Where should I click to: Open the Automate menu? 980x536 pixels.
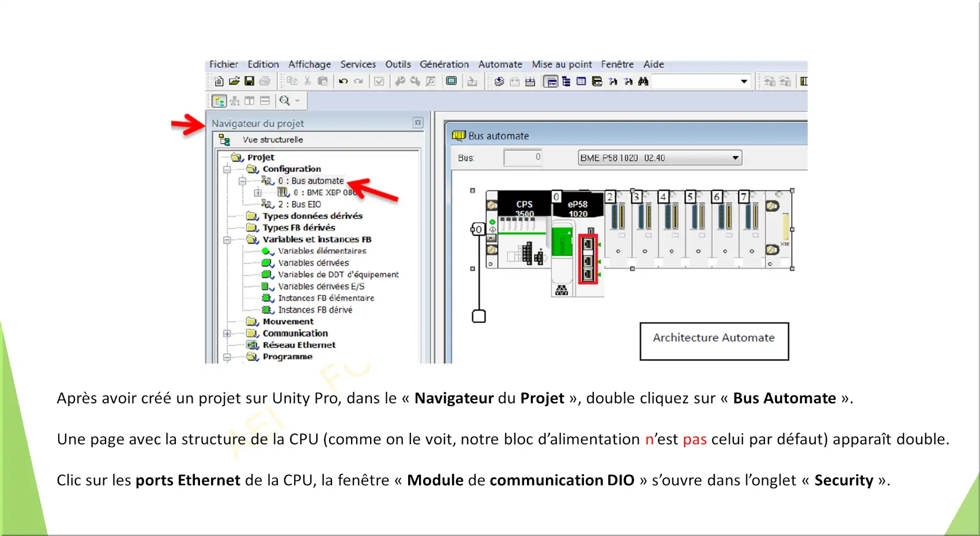click(x=500, y=65)
